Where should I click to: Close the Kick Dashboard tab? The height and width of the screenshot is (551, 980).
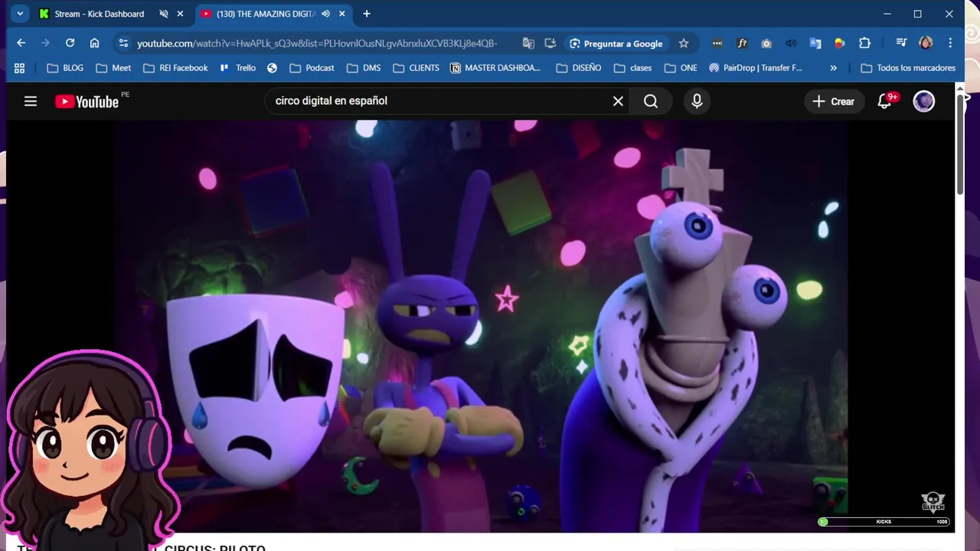click(x=180, y=14)
